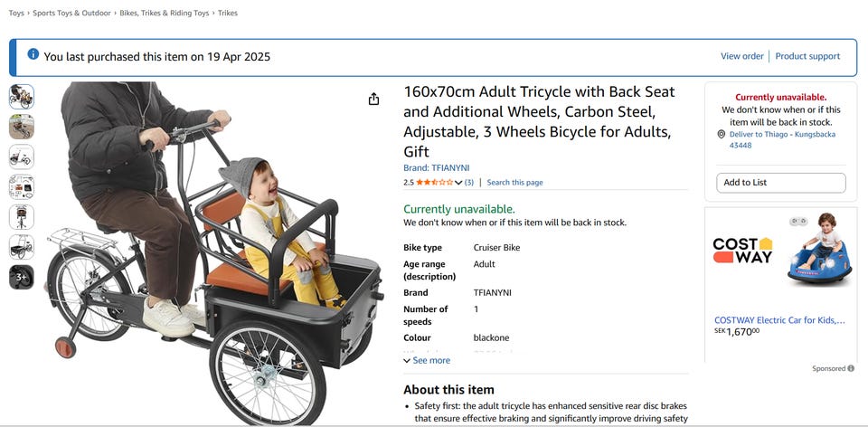This screenshot has width=868, height=427.
Task: Click the star rating icons
Action: (x=434, y=183)
